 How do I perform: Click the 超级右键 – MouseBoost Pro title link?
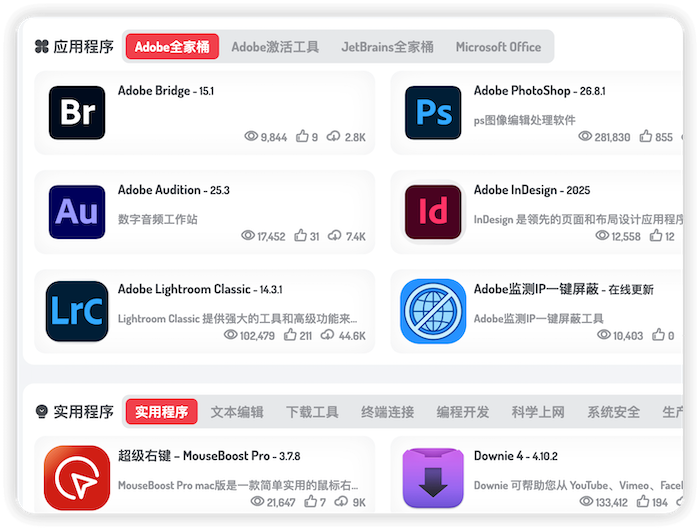point(194,456)
